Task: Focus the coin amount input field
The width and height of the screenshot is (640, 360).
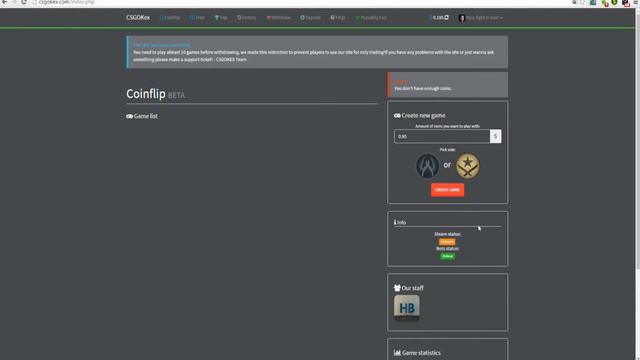Action: pyautogui.click(x=442, y=136)
